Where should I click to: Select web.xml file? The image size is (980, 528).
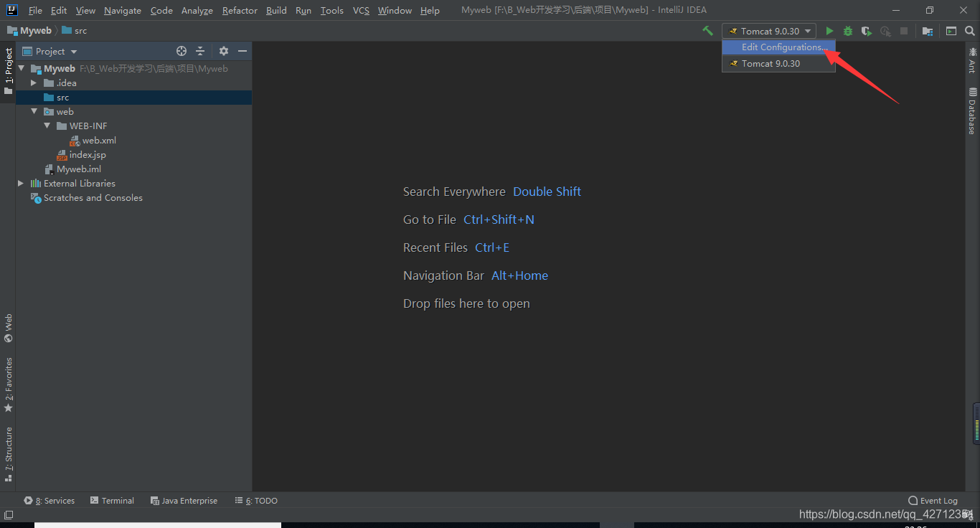coord(93,141)
